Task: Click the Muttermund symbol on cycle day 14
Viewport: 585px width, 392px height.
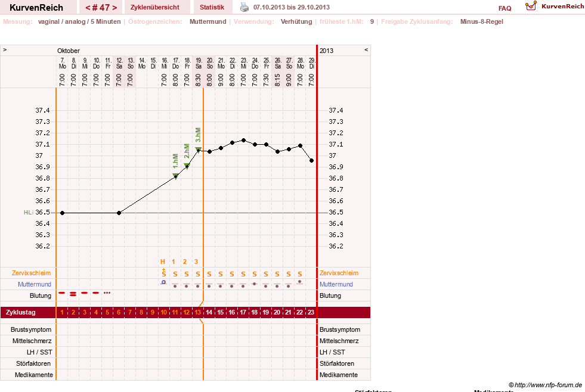Action: [209, 286]
